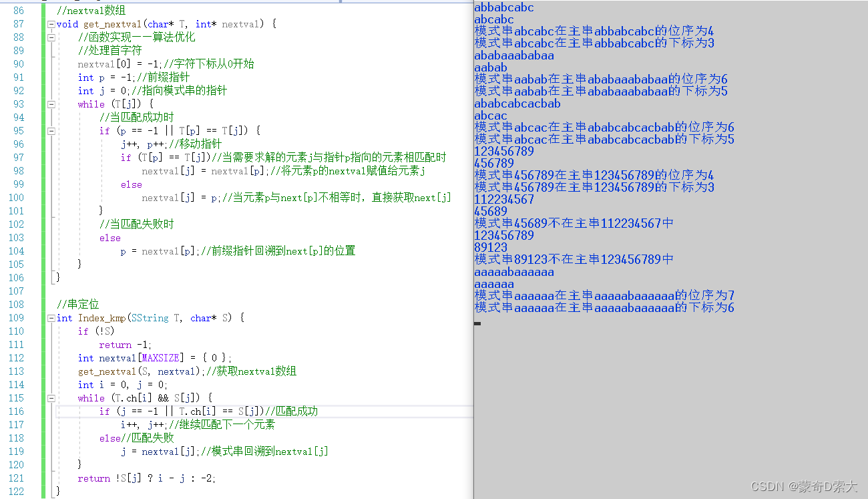Click console input line 'abcac'
868x499 pixels.
[491, 116]
